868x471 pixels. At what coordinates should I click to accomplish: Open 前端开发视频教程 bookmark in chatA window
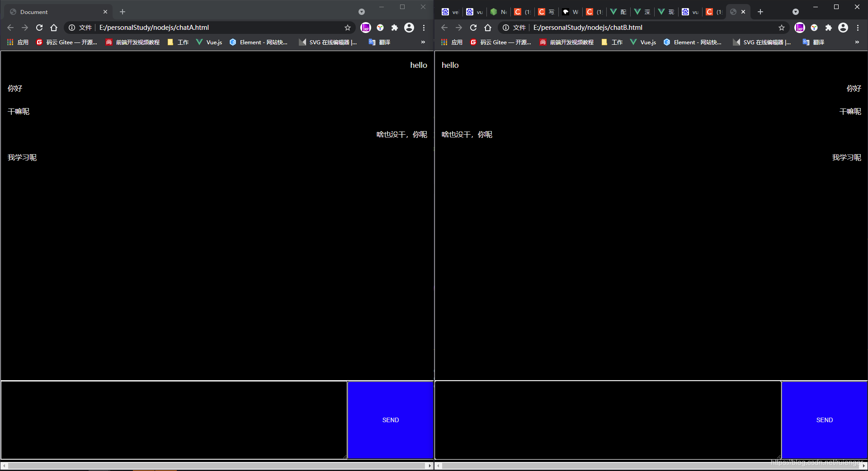(133, 42)
